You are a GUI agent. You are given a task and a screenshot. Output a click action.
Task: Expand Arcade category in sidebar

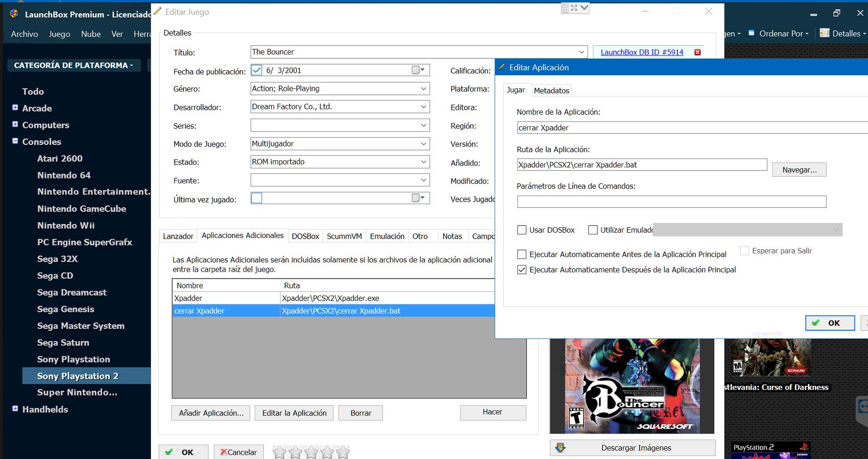tap(15, 107)
